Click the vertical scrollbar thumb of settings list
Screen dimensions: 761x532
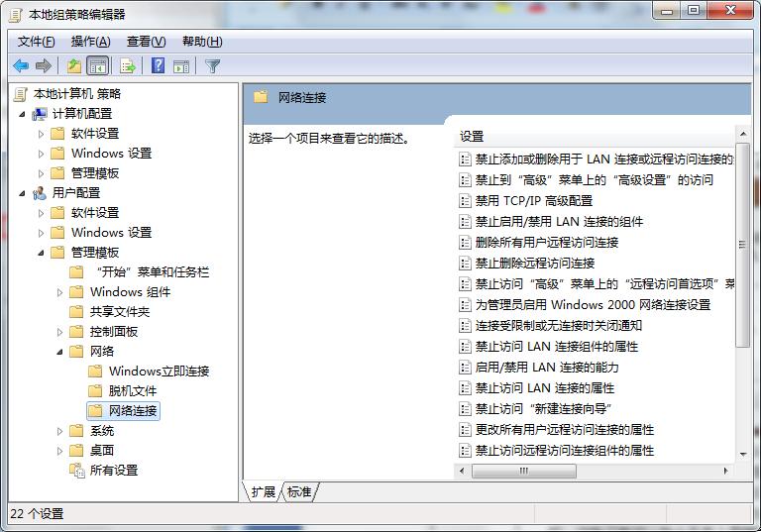(742, 245)
